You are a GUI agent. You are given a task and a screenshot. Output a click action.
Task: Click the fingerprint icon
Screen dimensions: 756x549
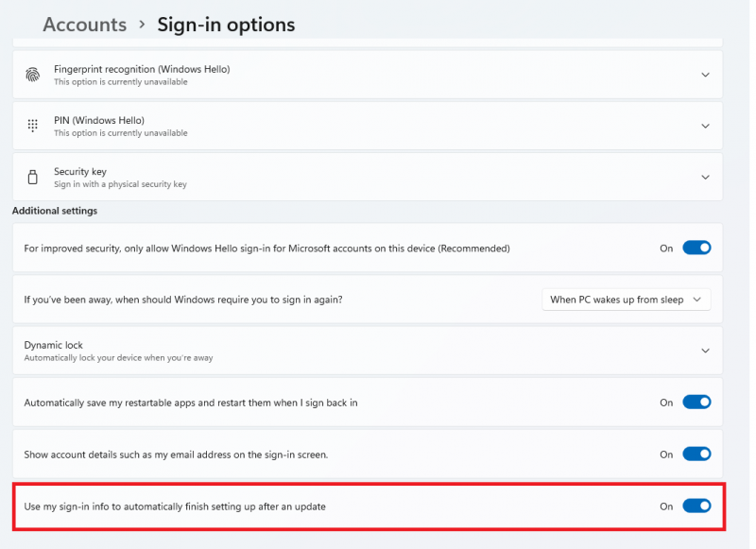[33, 75]
